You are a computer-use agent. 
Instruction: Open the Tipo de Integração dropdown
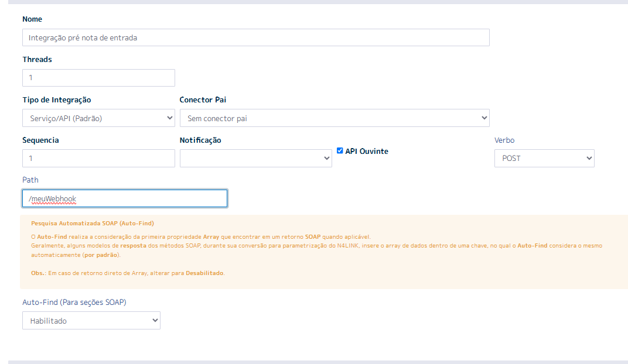(98, 118)
